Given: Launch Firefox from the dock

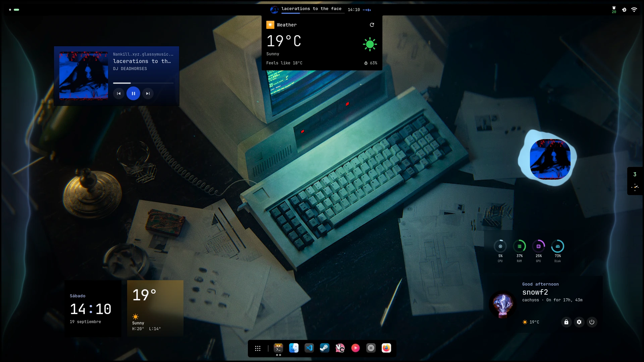Looking at the screenshot, I should (386, 348).
